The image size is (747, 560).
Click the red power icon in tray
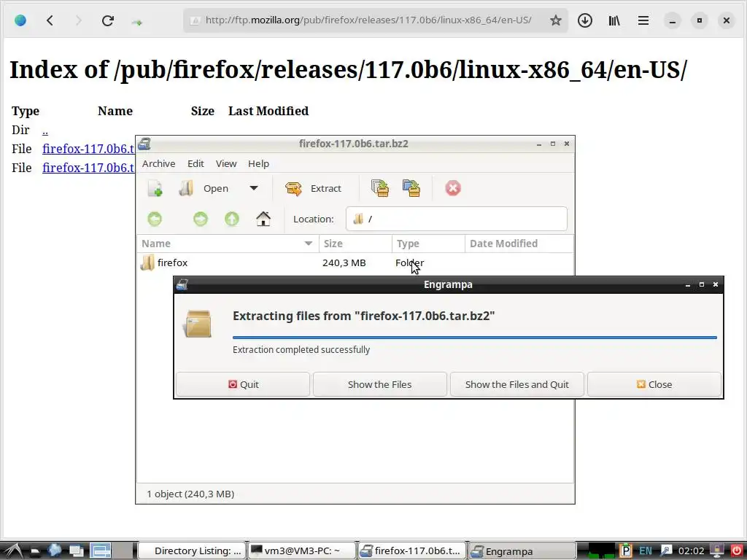737,551
